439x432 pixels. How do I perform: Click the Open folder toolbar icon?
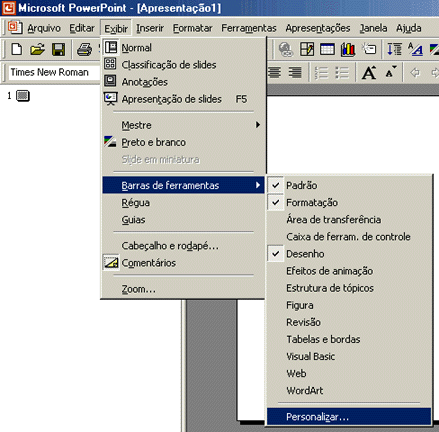(x=37, y=50)
